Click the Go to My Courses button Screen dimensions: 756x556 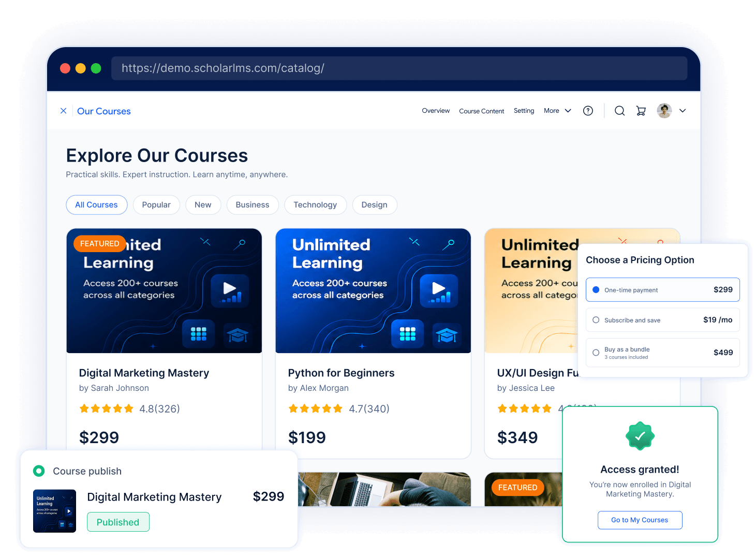pos(640,520)
